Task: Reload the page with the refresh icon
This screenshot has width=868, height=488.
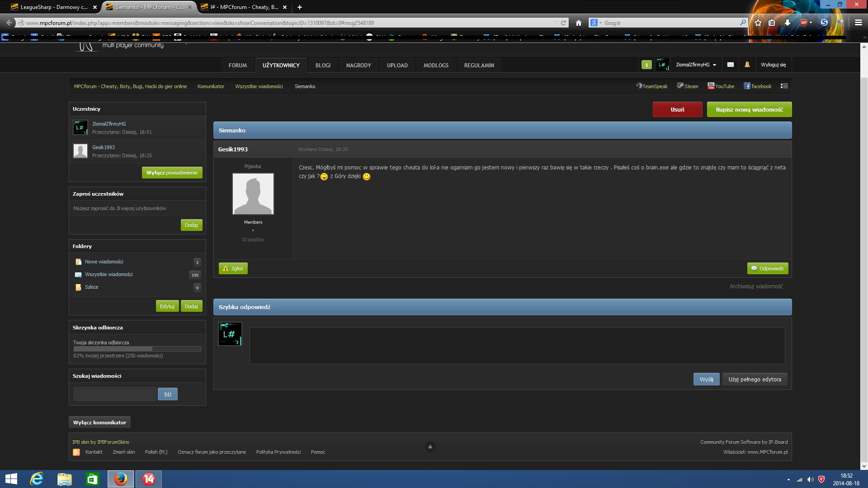Action: 563,23
